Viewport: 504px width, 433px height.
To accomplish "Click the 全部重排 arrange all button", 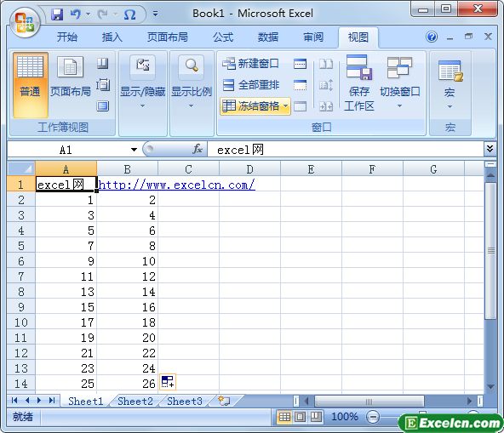I will 251,85.
